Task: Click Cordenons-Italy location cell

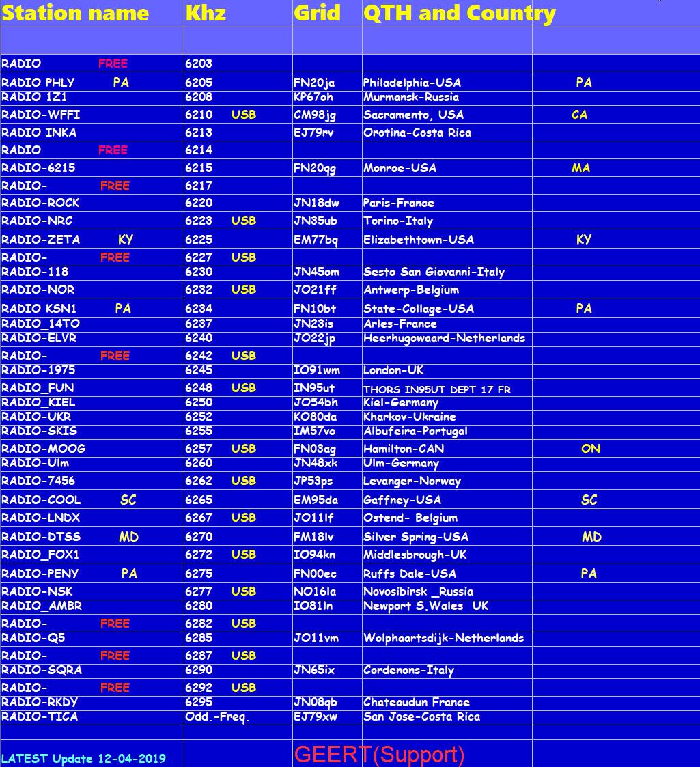Action: pyautogui.click(x=408, y=670)
